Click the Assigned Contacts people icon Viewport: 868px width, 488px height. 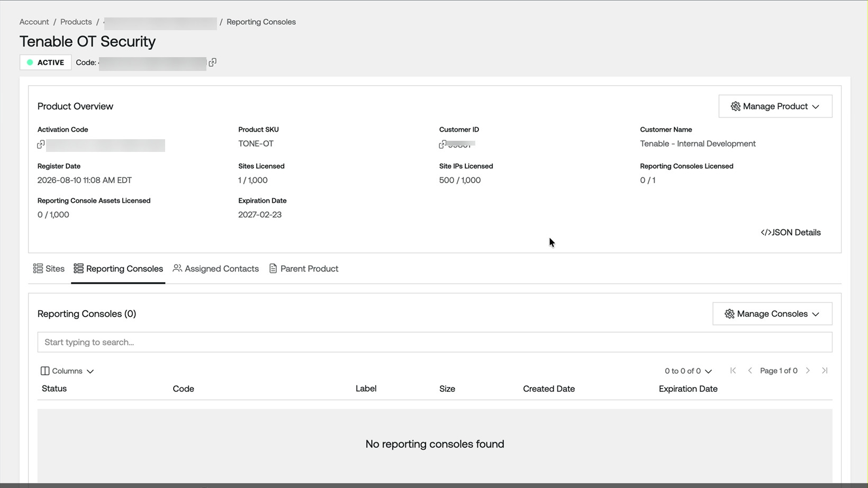(x=177, y=268)
